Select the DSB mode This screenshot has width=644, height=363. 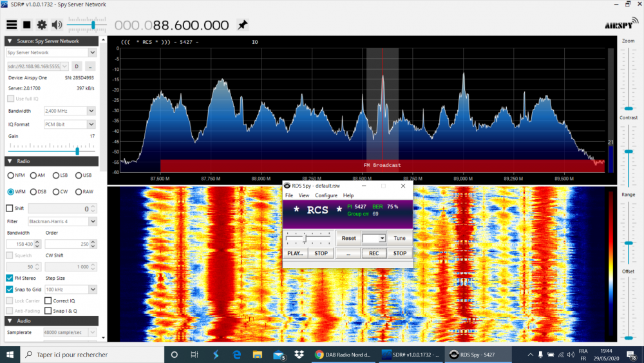point(33,192)
